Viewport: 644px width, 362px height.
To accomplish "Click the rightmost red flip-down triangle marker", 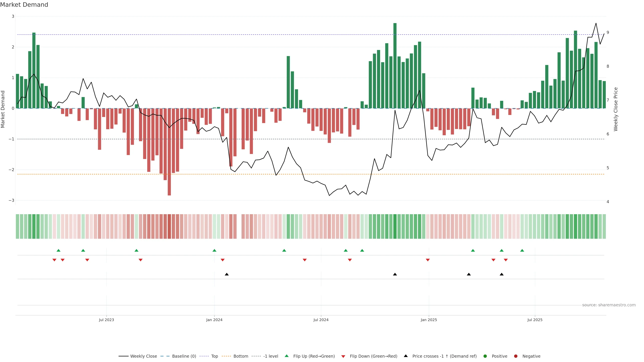I will pyautogui.click(x=506, y=260).
